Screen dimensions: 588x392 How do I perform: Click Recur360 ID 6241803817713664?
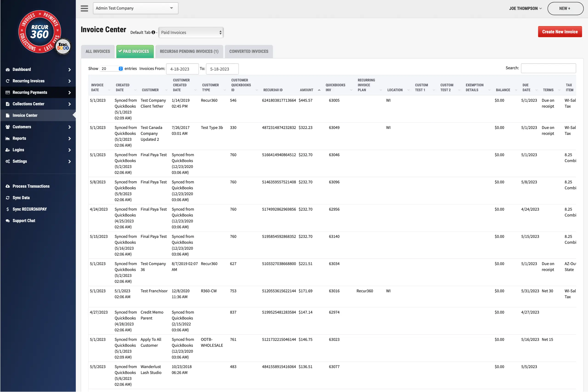(x=279, y=100)
